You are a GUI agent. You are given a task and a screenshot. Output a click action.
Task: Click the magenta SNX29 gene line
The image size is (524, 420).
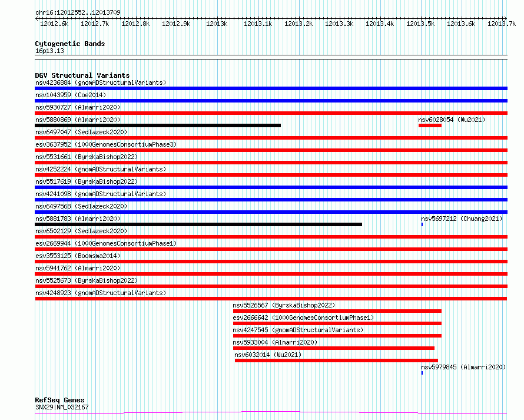[x=271, y=413]
